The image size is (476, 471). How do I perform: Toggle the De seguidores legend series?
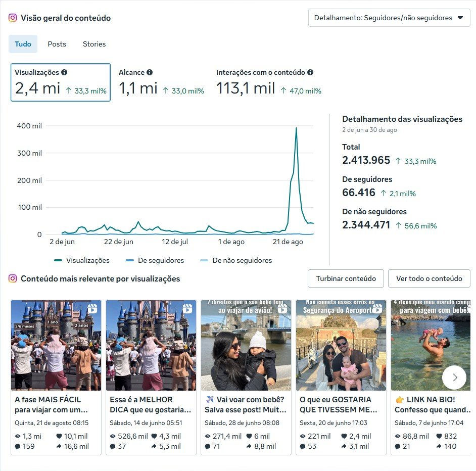(155, 260)
